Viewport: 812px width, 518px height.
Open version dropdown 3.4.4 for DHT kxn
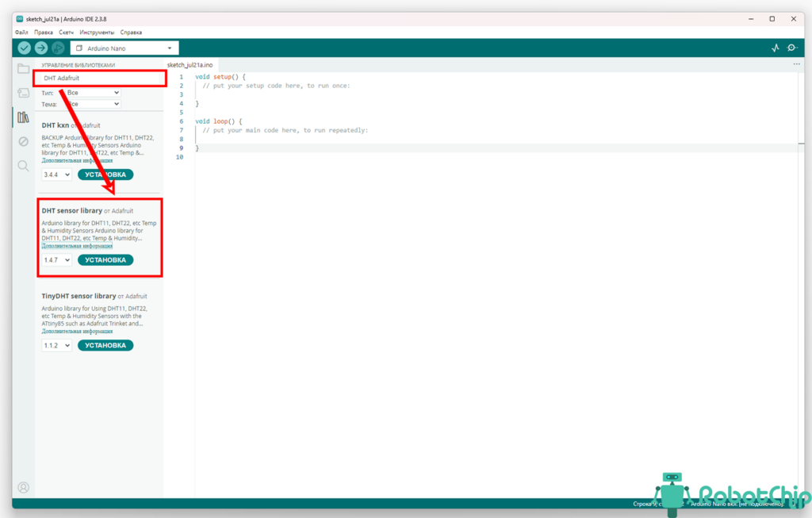(56, 175)
